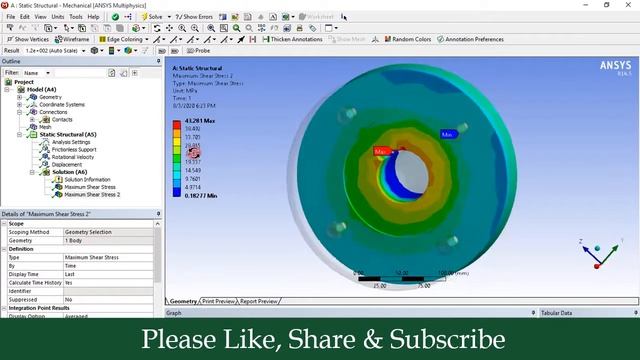Expand the Contacts tree node
Image resolution: width=640 pixels, height=360 pixels.
click(32, 120)
